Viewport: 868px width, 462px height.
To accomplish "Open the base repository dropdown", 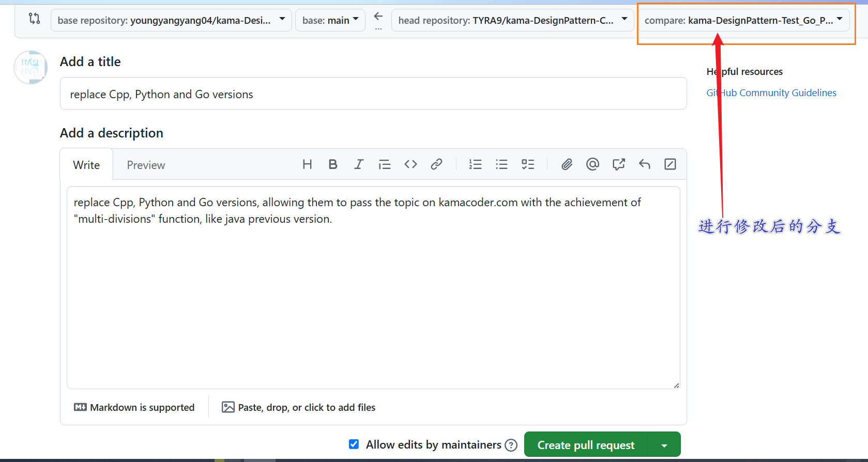I will tap(171, 20).
